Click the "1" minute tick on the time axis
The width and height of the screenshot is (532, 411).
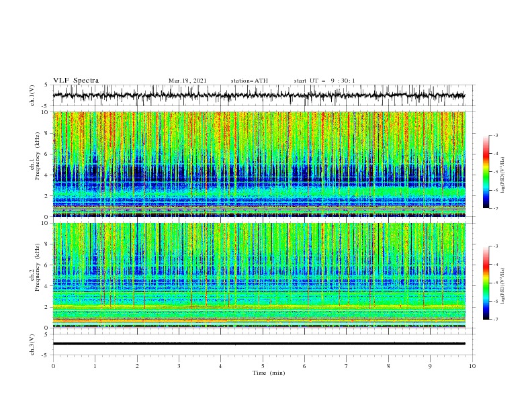[x=95, y=366]
